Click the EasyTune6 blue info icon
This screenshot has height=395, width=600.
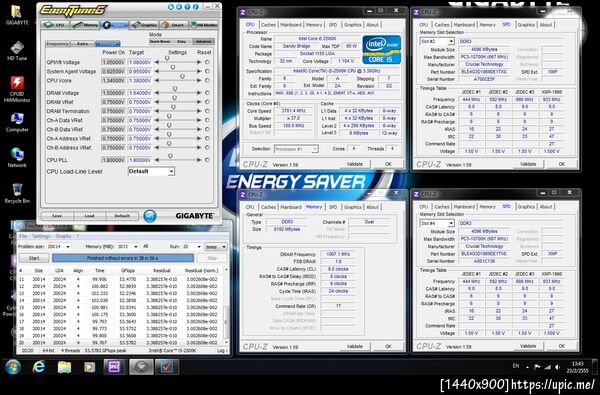coord(196,7)
